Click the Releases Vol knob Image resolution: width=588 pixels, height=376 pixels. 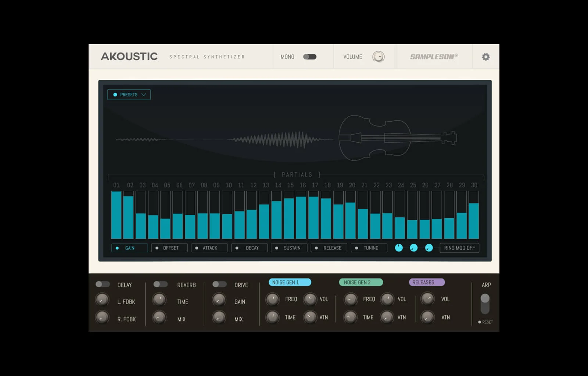pyautogui.click(x=427, y=299)
